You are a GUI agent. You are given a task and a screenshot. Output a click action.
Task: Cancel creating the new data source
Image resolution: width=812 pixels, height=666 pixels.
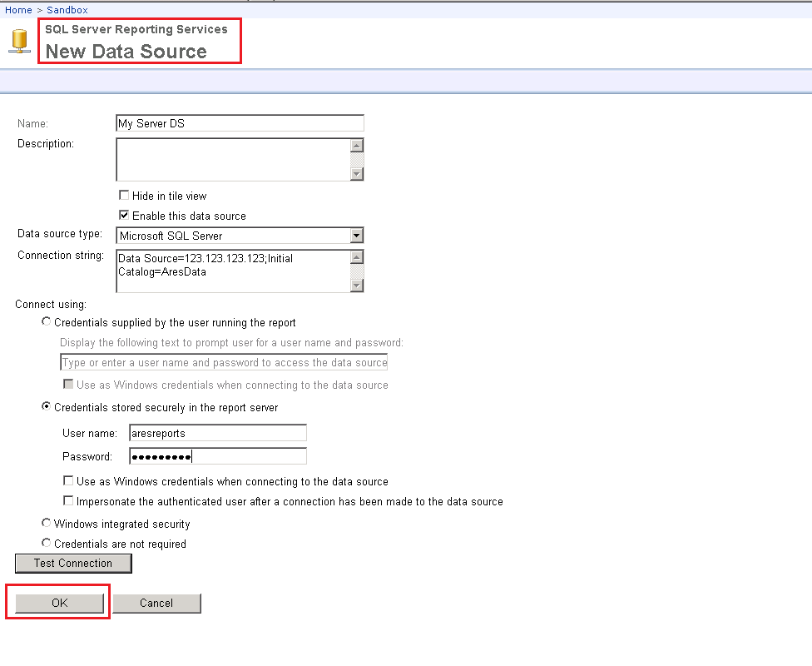pos(156,603)
